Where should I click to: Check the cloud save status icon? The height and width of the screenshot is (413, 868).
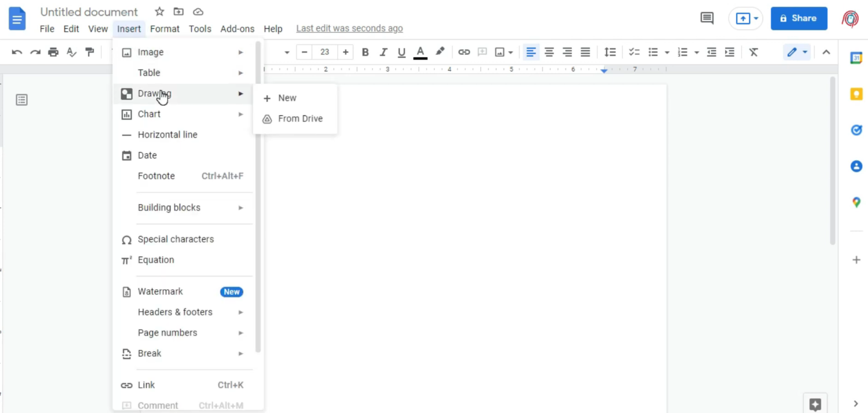coord(198,12)
